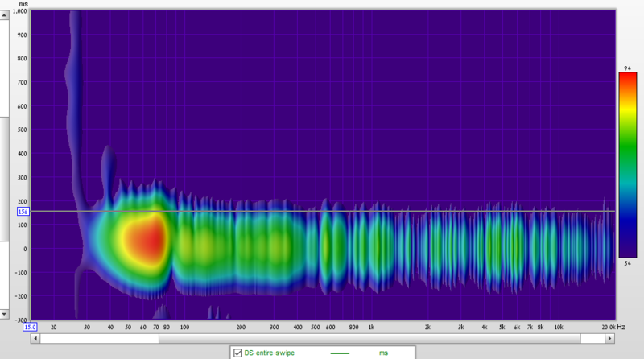Click the 1,000 ms axis label
Image resolution: width=644 pixels, height=359 pixels.
(19, 11)
